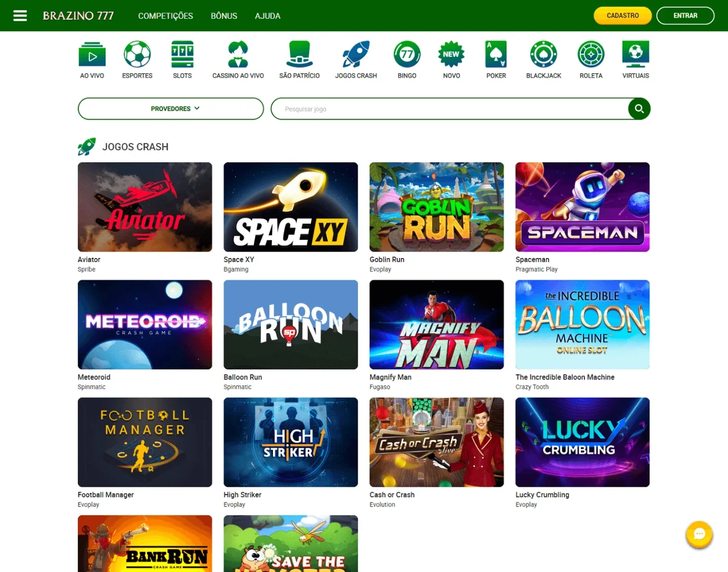Select the Poker ace card icon

[x=496, y=54]
